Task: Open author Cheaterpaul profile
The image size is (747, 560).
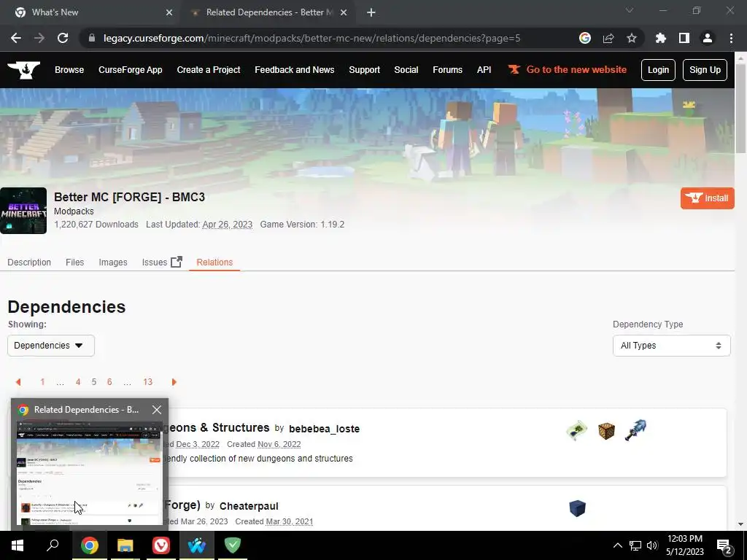Action: click(249, 506)
